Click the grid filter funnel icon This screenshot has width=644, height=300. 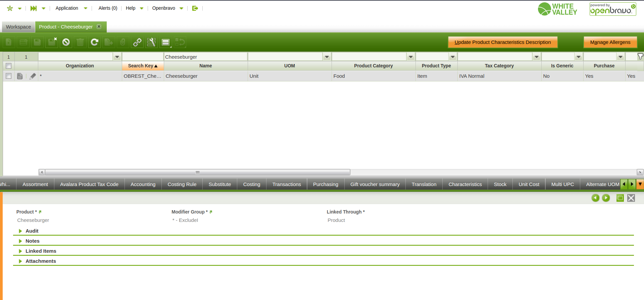coord(640,57)
